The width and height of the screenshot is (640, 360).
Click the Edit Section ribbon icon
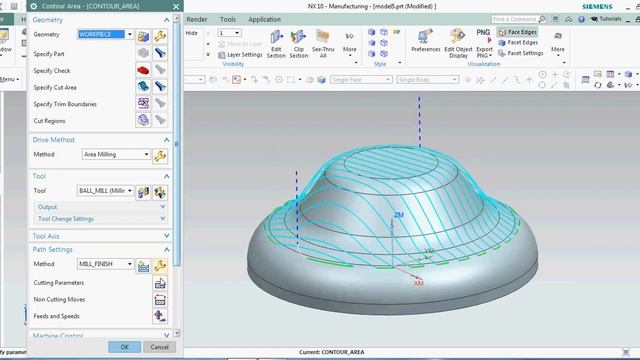[x=276, y=38]
